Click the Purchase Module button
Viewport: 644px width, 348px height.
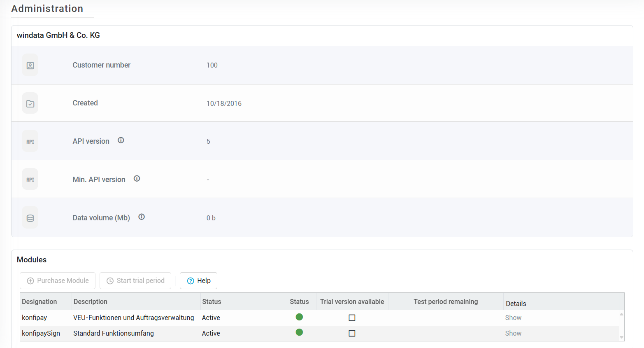coord(58,281)
